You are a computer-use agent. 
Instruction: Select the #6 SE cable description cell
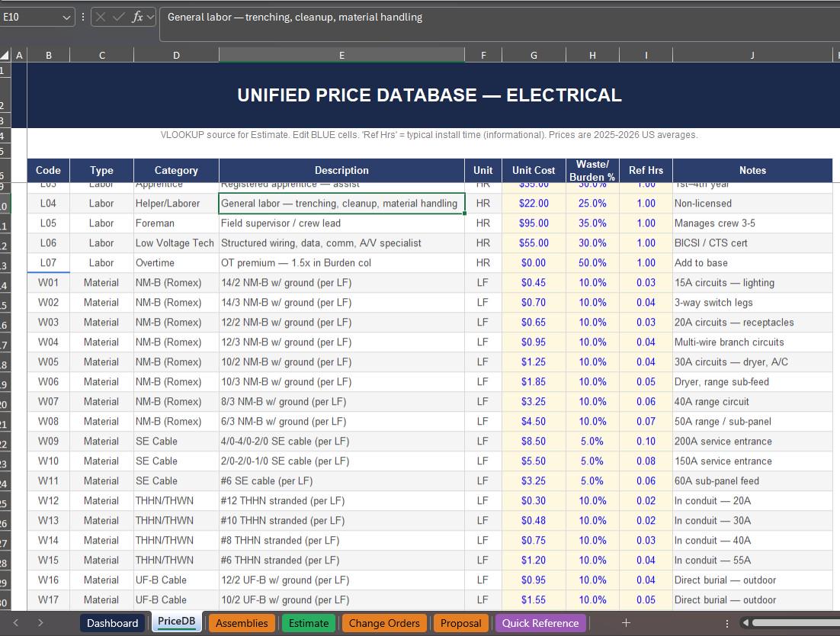coord(341,480)
